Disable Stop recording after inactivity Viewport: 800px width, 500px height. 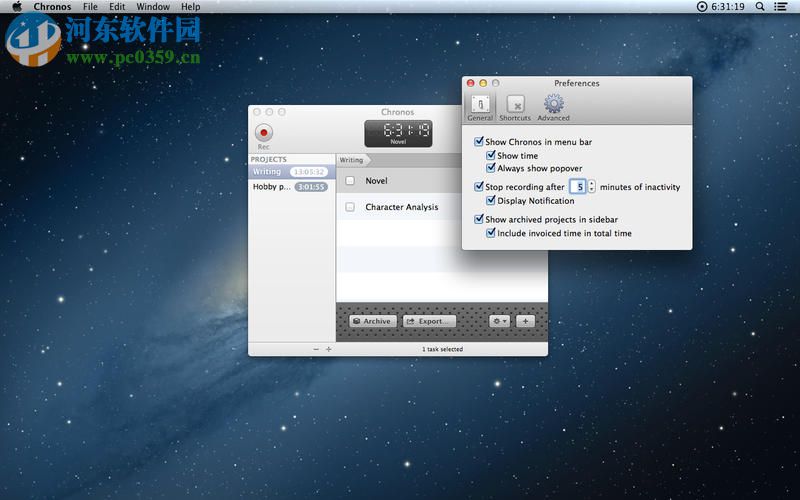pyautogui.click(x=479, y=187)
